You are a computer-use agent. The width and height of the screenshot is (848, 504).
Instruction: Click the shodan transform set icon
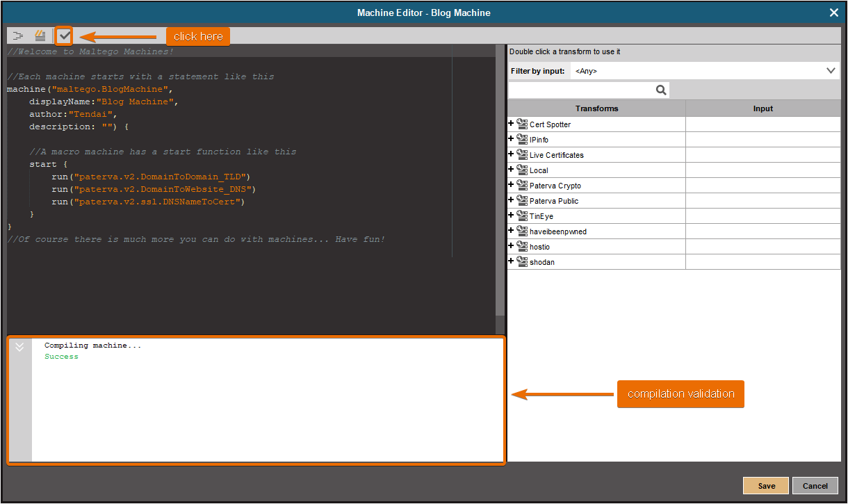(x=522, y=261)
